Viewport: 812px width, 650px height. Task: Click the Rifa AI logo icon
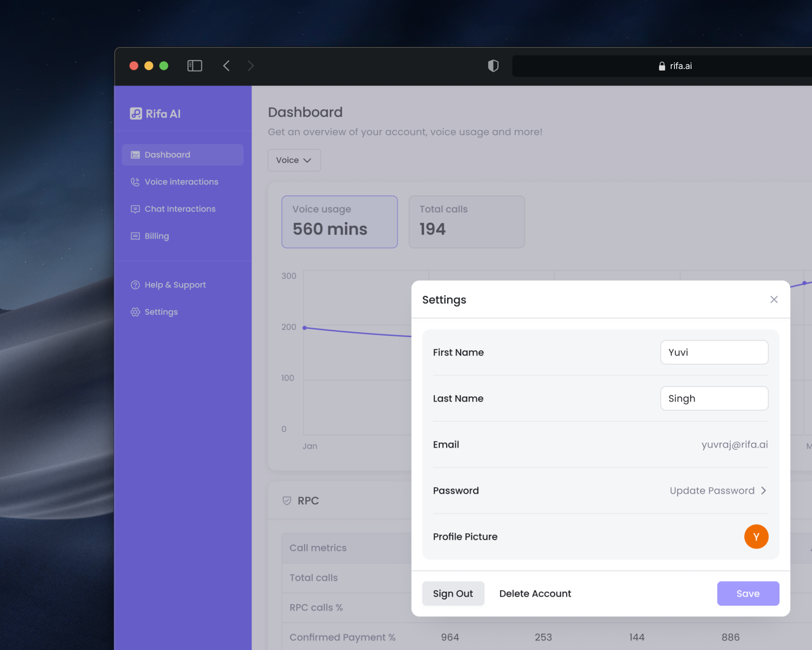pos(135,113)
